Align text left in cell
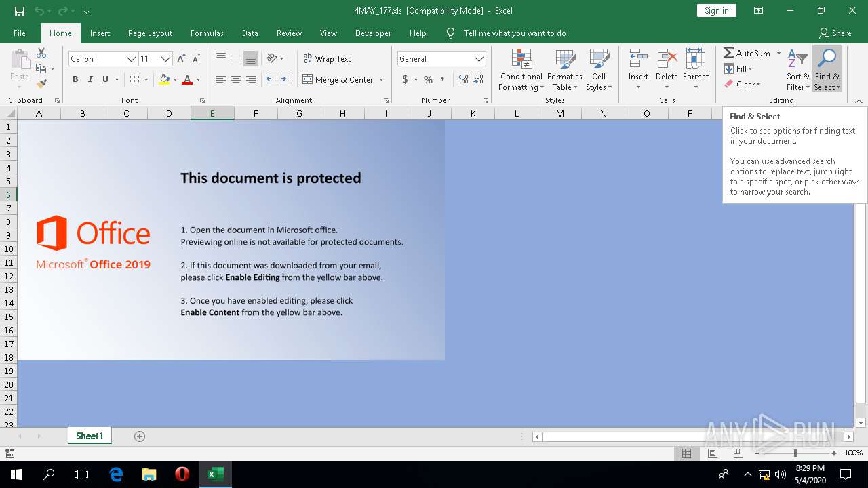 click(x=221, y=79)
